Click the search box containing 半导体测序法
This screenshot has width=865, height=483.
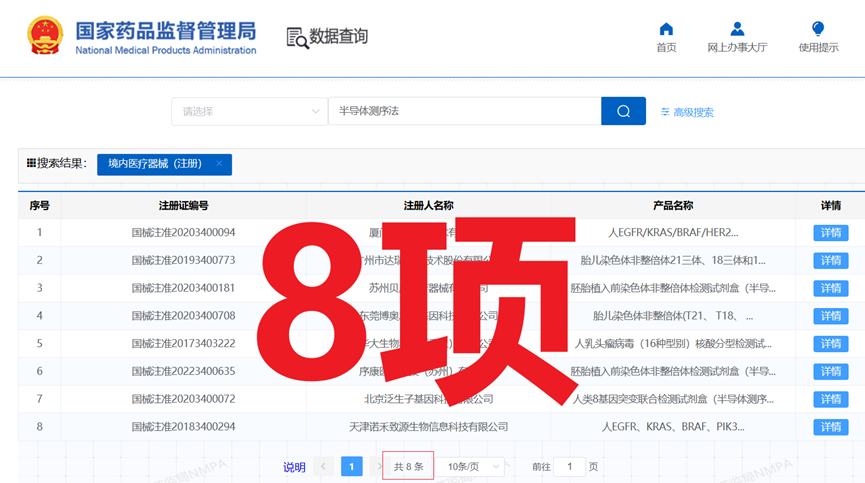pos(464,111)
